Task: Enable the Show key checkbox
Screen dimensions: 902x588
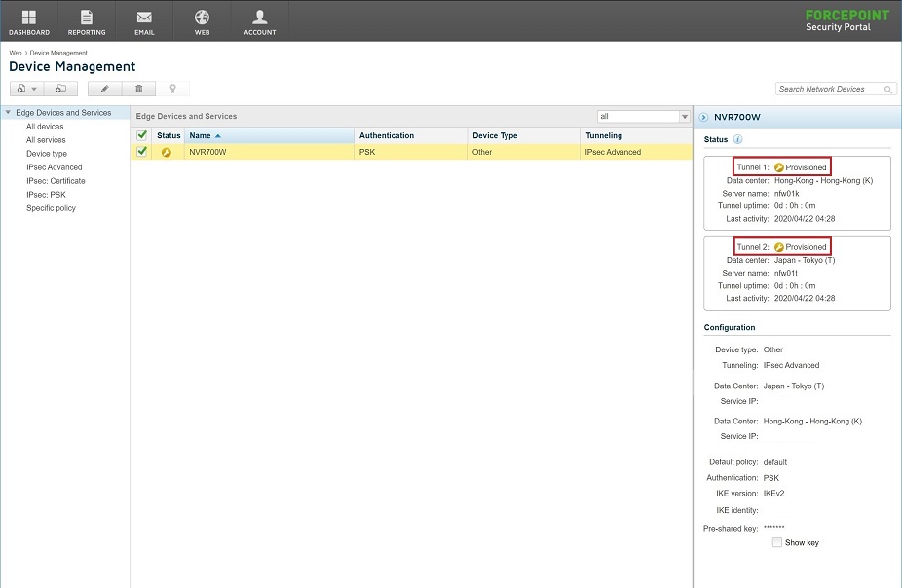Action: (x=776, y=542)
